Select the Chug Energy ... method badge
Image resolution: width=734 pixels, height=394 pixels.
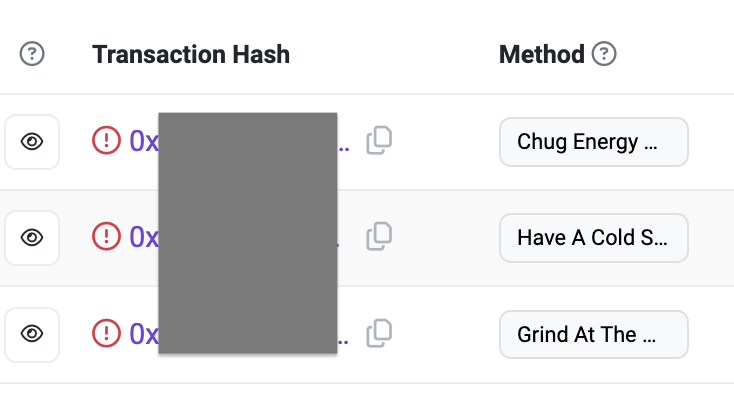[594, 142]
